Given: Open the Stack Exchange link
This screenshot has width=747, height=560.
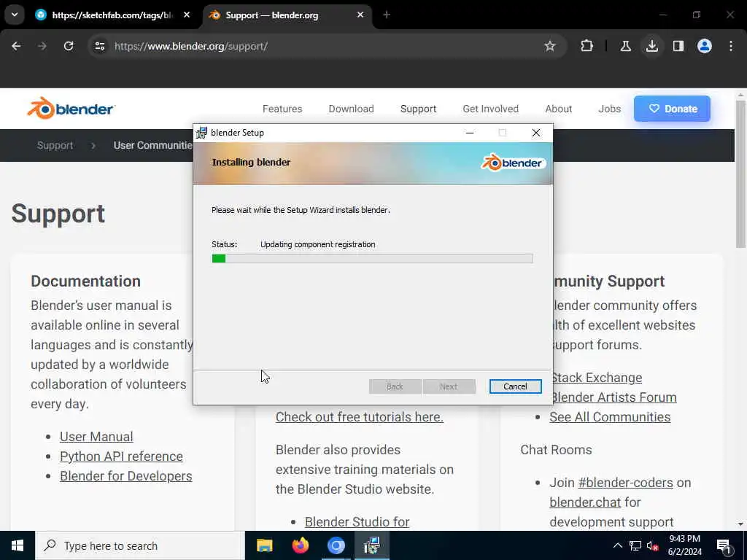Looking at the screenshot, I should (597, 377).
